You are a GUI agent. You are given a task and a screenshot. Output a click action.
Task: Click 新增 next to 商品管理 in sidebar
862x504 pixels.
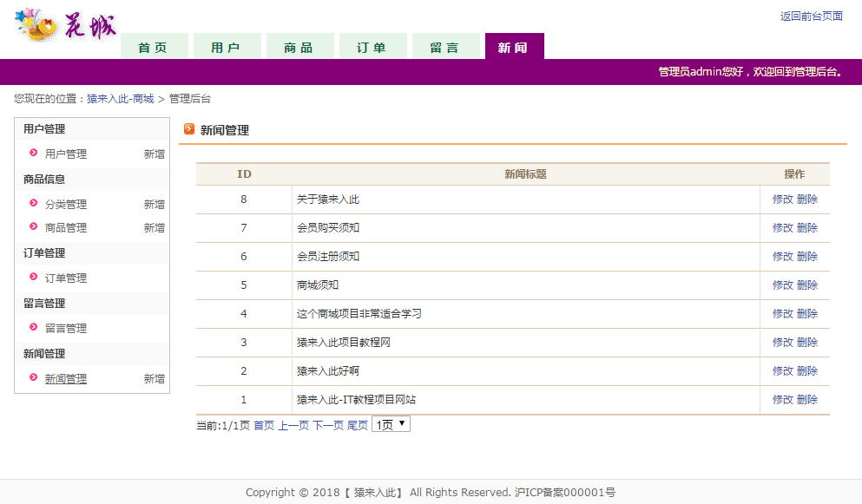[x=155, y=227]
